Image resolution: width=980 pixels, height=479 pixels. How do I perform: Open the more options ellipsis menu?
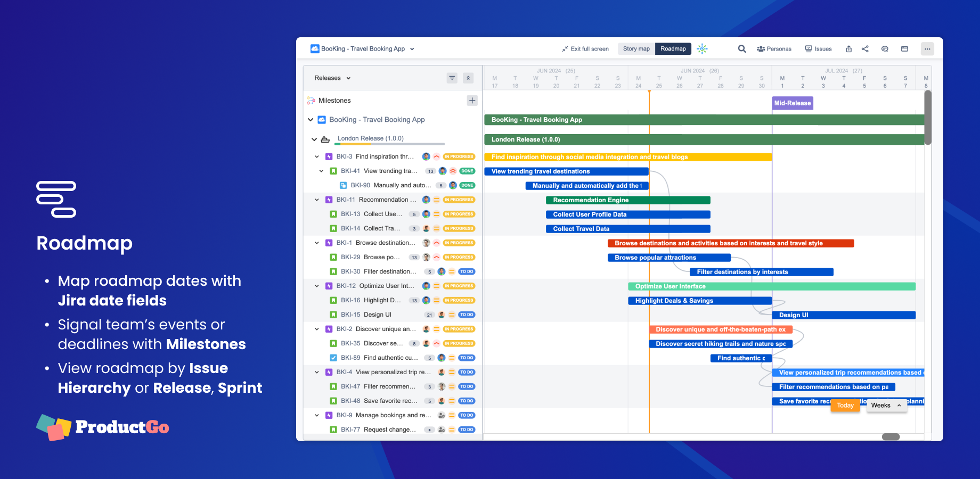[x=927, y=48]
